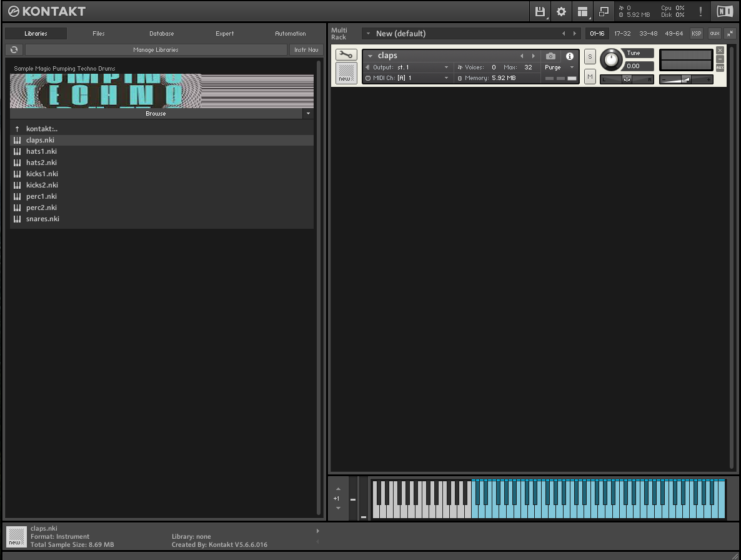Toggle the Instr Nav pane
Image resolution: width=741 pixels, height=560 pixels.
tap(306, 49)
